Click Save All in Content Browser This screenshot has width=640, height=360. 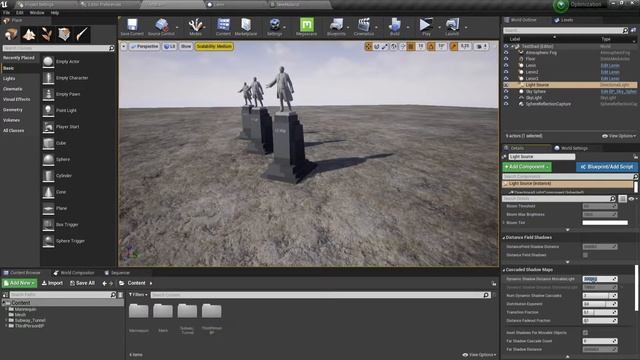tap(82, 283)
